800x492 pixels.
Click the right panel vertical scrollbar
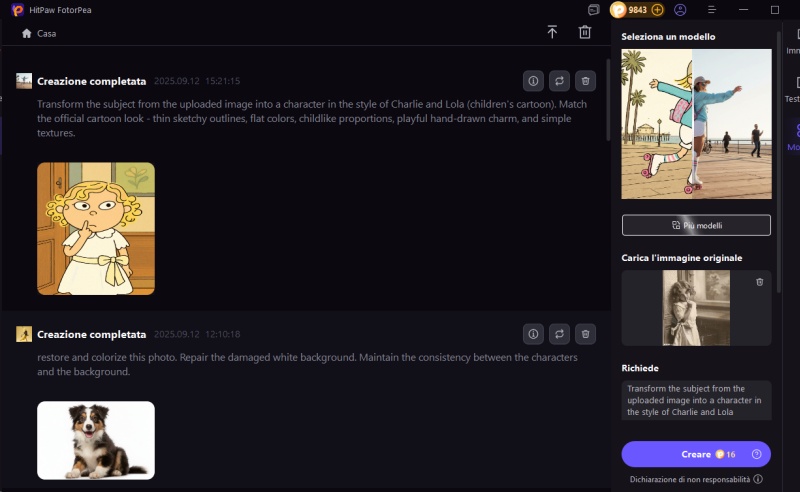click(779, 162)
